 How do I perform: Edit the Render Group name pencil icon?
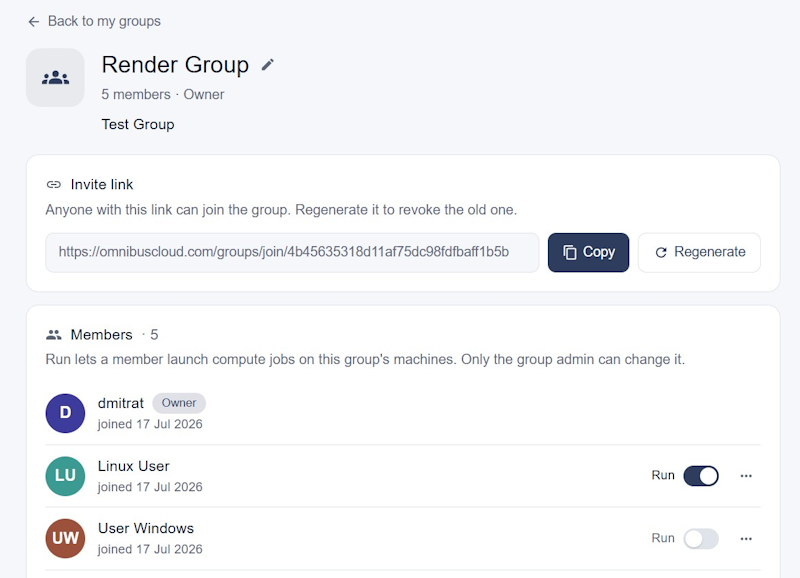(x=267, y=65)
